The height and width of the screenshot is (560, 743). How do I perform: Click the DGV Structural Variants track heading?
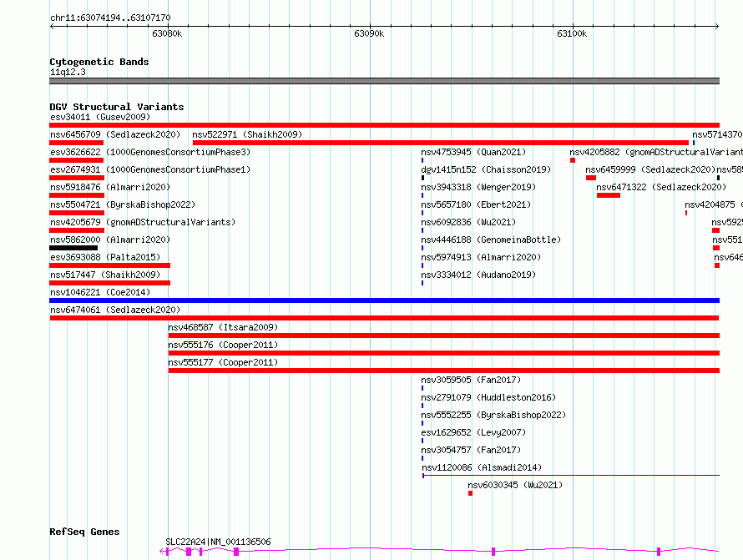pyautogui.click(x=117, y=107)
